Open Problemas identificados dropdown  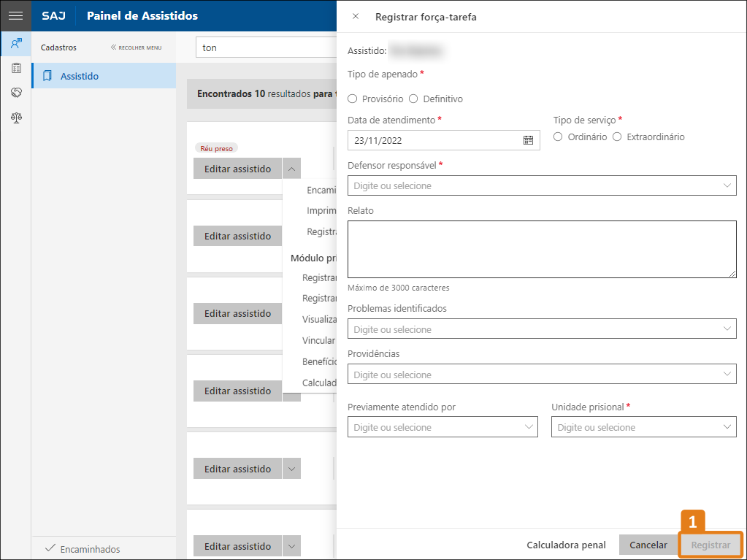point(542,329)
